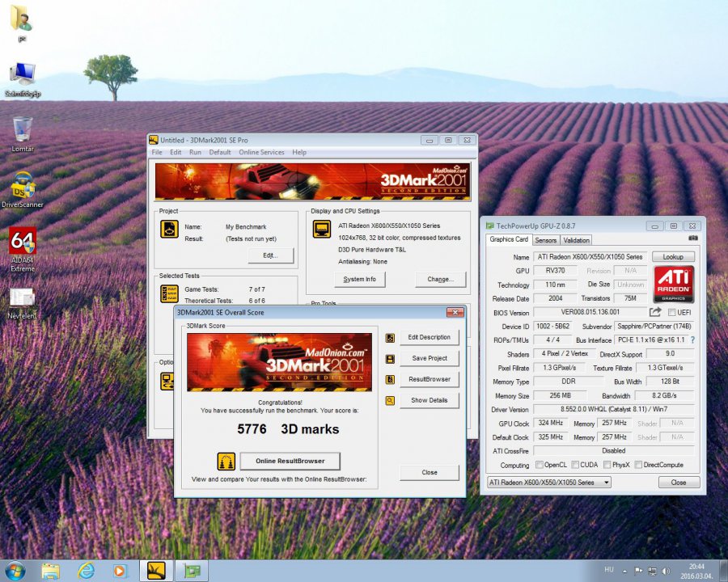Click the GPU-Z BIOS share/export icon
The width and height of the screenshot is (728, 582).
[655, 312]
